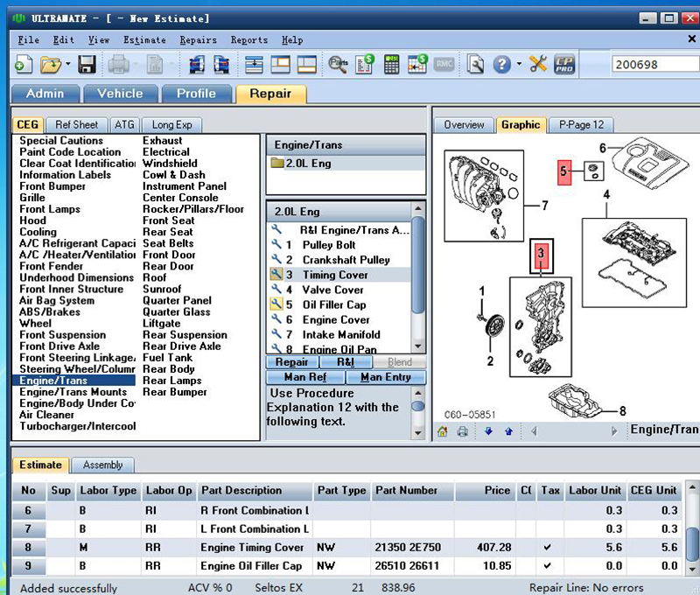Click callout number 5 in the diagram
Image resolution: width=700 pixels, height=595 pixels.
[564, 171]
